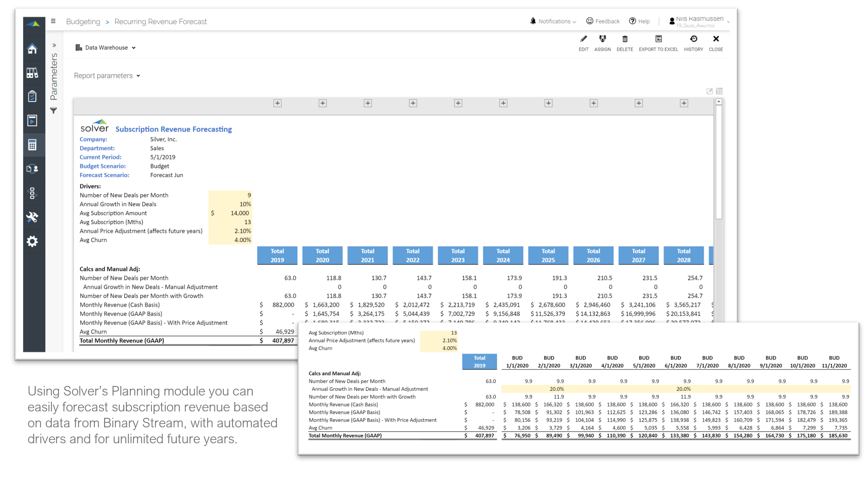Open the gear Settings sidebar icon
Screen dimensions: 868x488
click(x=33, y=241)
